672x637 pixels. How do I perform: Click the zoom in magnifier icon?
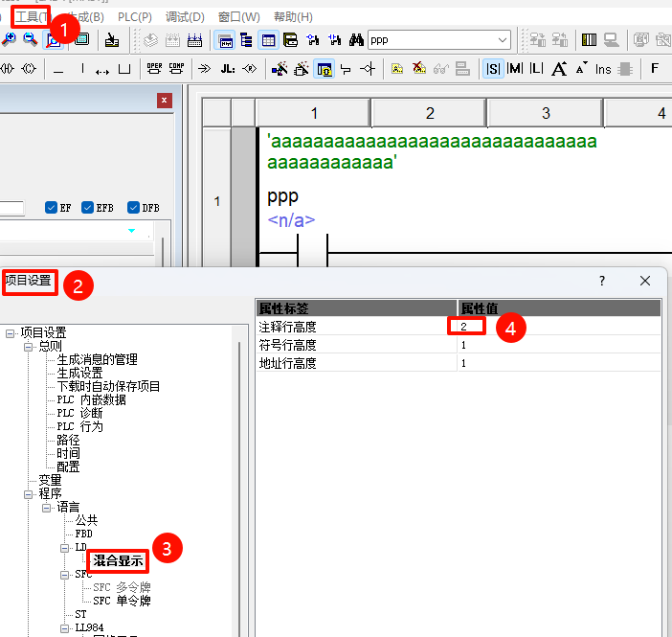coord(9,39)
